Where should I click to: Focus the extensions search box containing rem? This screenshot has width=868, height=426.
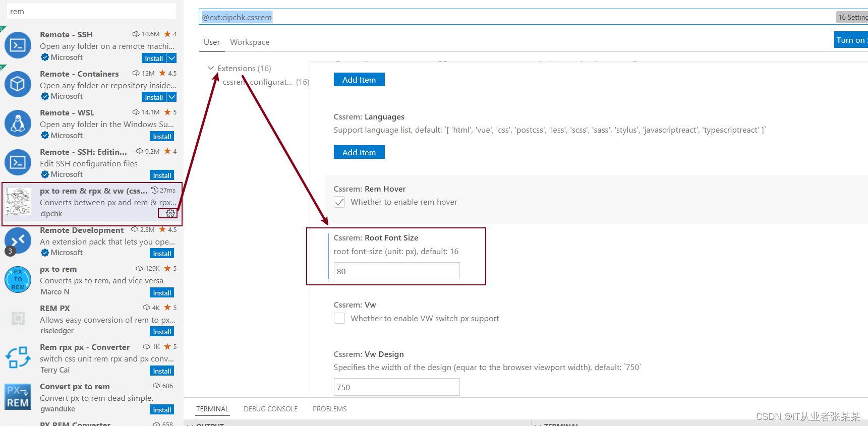click(91, 11)
